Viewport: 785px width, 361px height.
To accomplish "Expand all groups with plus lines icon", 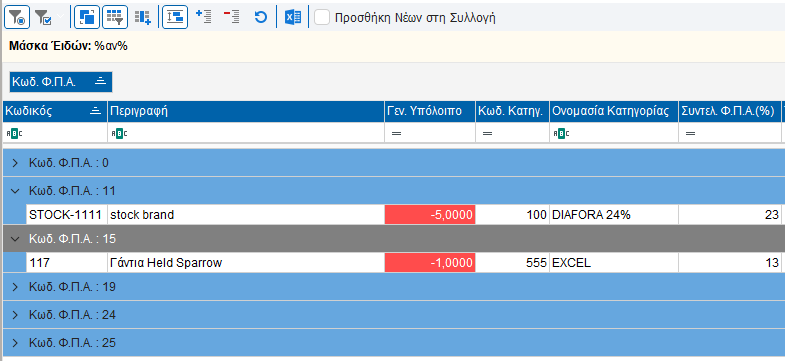I will click(203, 18).
